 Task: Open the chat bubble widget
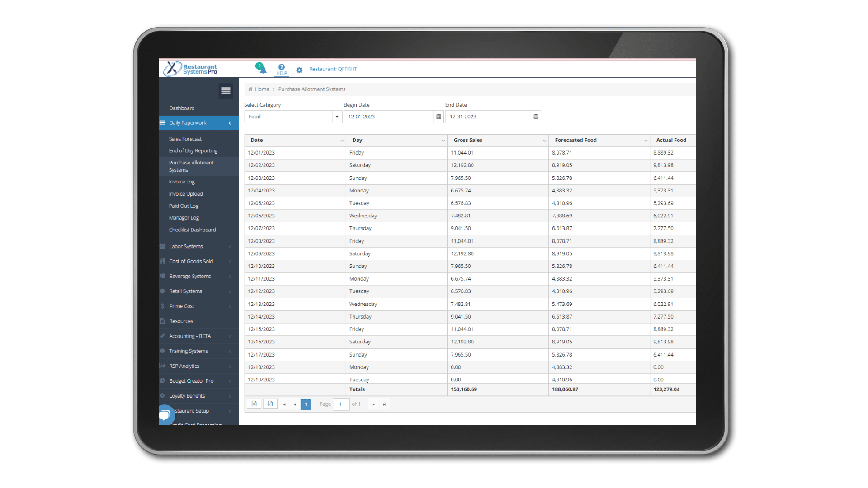pyautogui.click(x=165, y=414)
